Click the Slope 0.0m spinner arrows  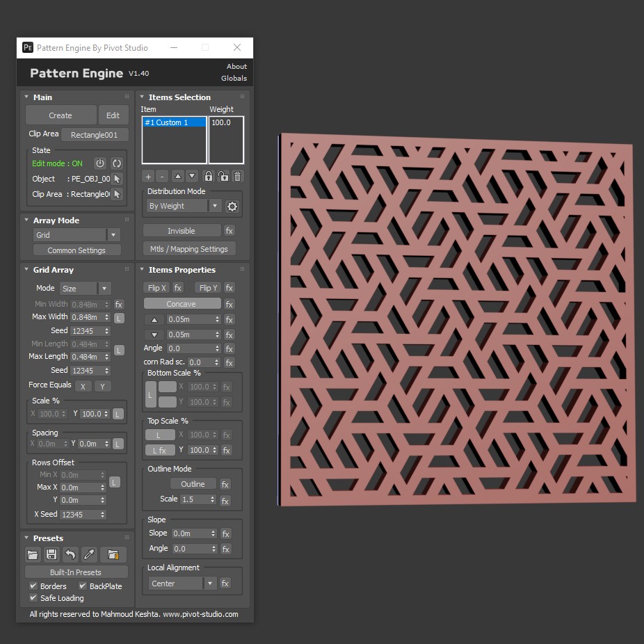pos(214,533)
